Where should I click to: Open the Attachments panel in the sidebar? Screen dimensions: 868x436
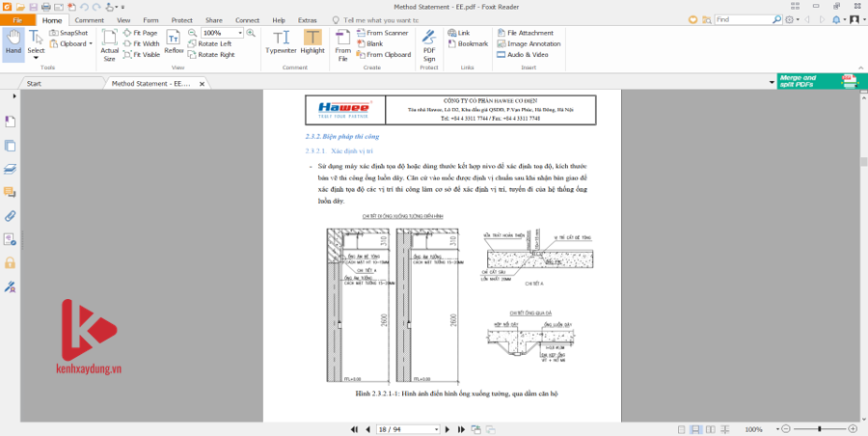coord(10,215)
